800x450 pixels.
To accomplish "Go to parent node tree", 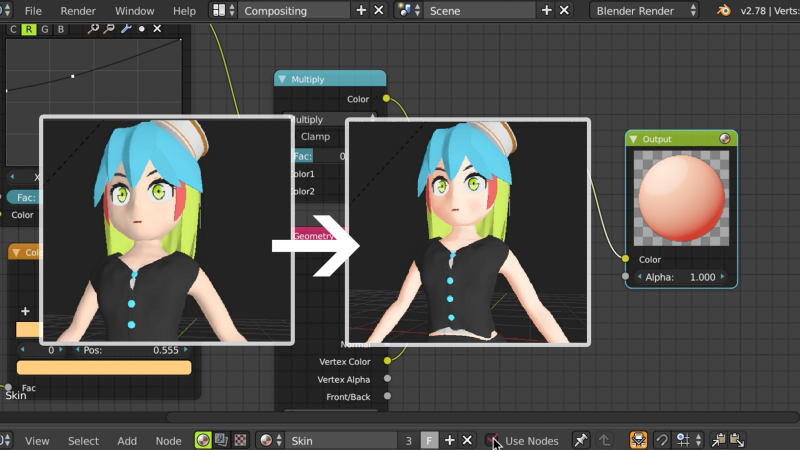I will 604,440.
